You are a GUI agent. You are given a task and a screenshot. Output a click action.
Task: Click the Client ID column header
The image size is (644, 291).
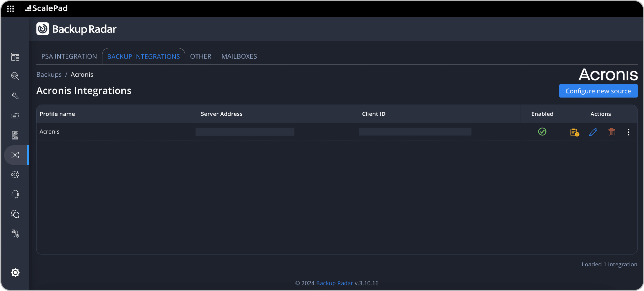click(374, 114)
